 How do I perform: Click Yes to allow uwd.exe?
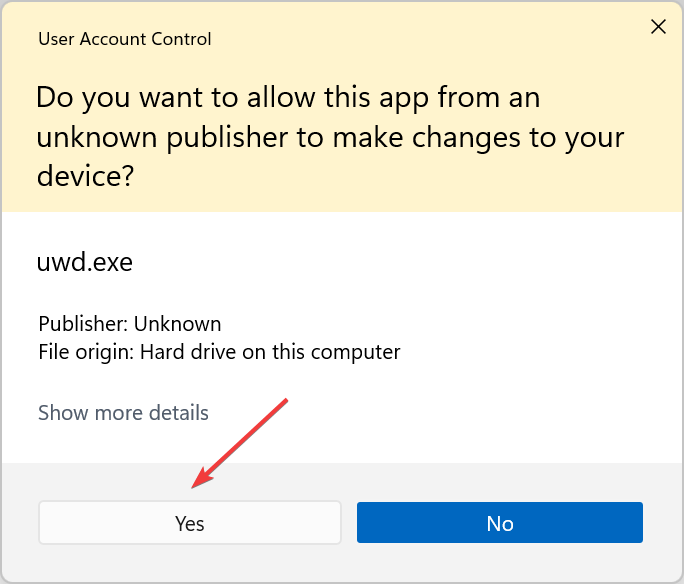coord(190,523)
